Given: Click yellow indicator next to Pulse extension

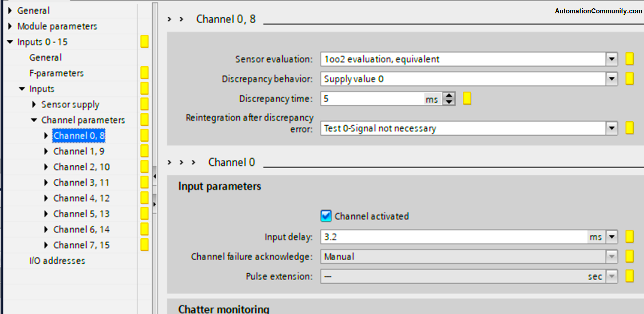Looking at the screenshot, I should (630, 276).
